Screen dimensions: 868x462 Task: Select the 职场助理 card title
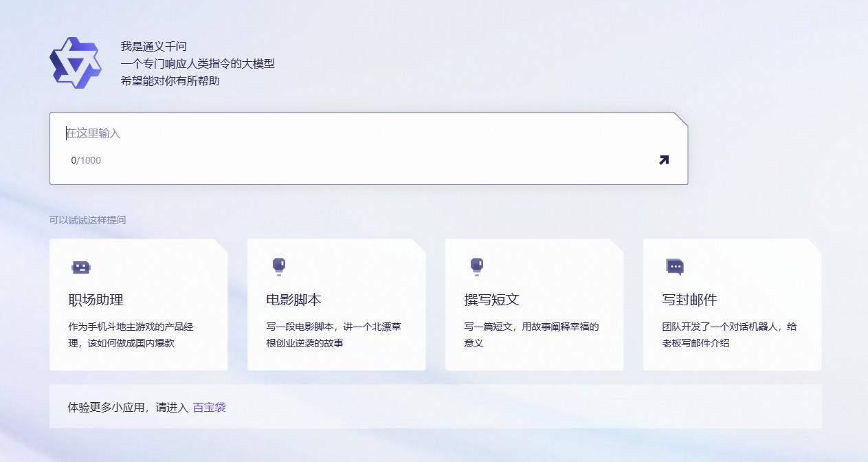coord(96,300)
